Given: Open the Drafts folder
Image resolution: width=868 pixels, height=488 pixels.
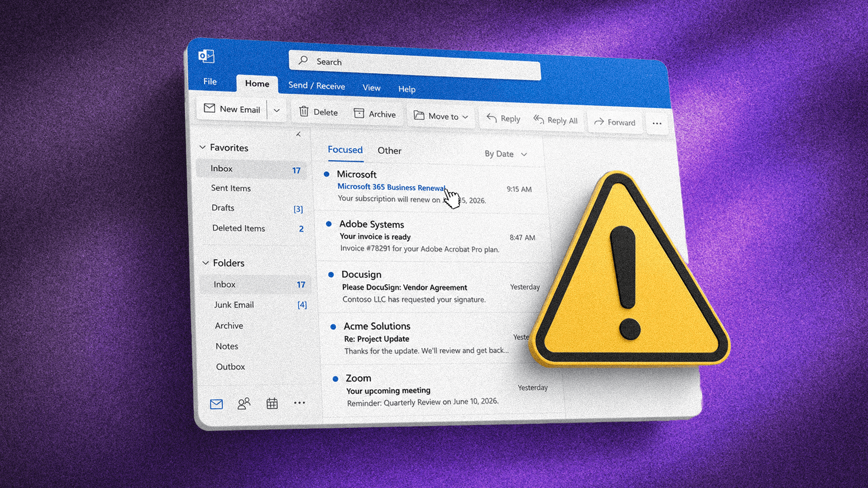Looking at the screenshot, I should pyautogui.click(x=223, y=208).
